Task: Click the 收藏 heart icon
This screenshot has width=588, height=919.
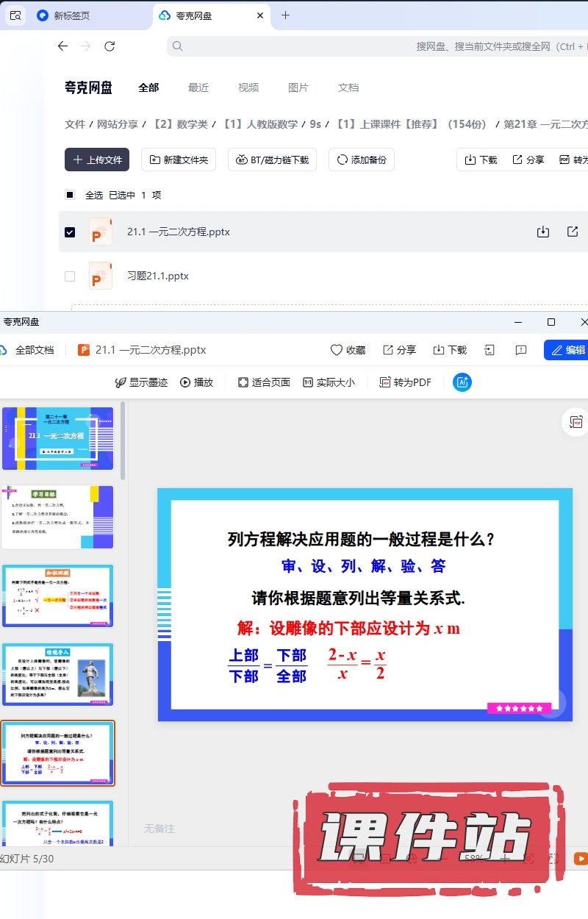Action: 337,350
